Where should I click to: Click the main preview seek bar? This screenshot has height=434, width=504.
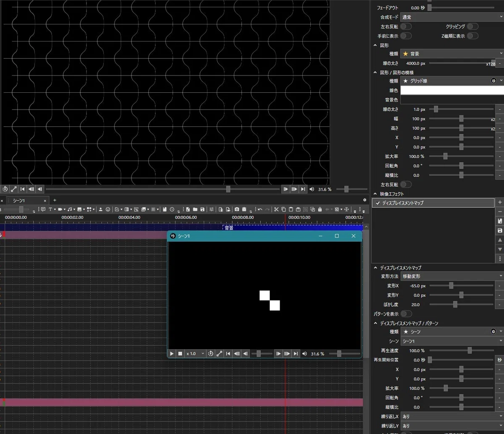click(x=163, y=189)
